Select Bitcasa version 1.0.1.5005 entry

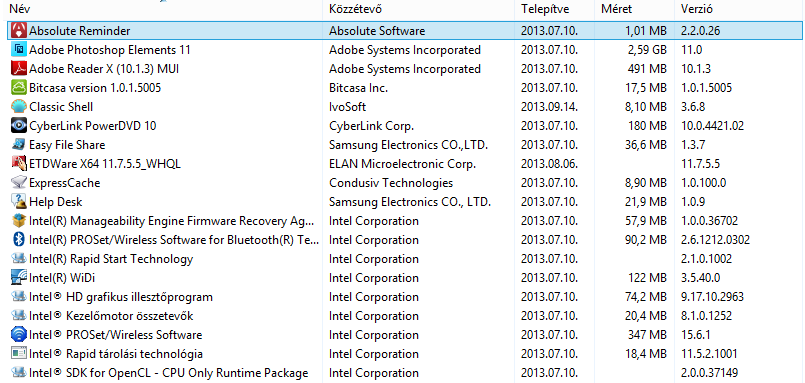(x=95, y=88)
